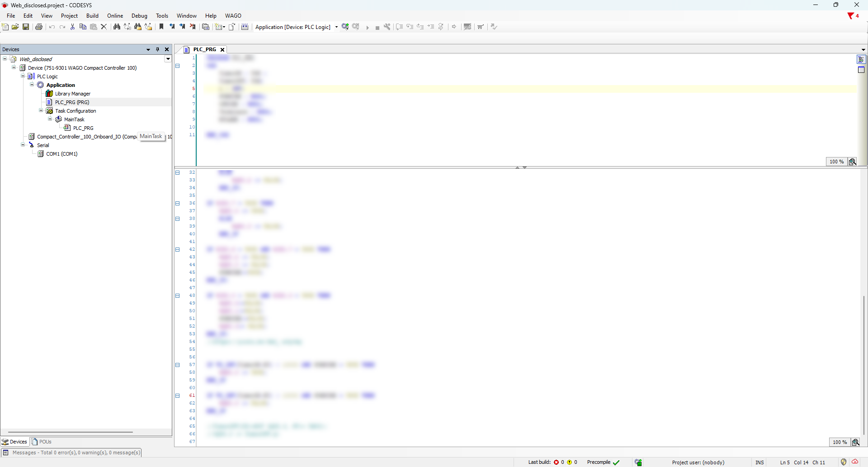Click the Undo arrow icon

click(52, 27)
